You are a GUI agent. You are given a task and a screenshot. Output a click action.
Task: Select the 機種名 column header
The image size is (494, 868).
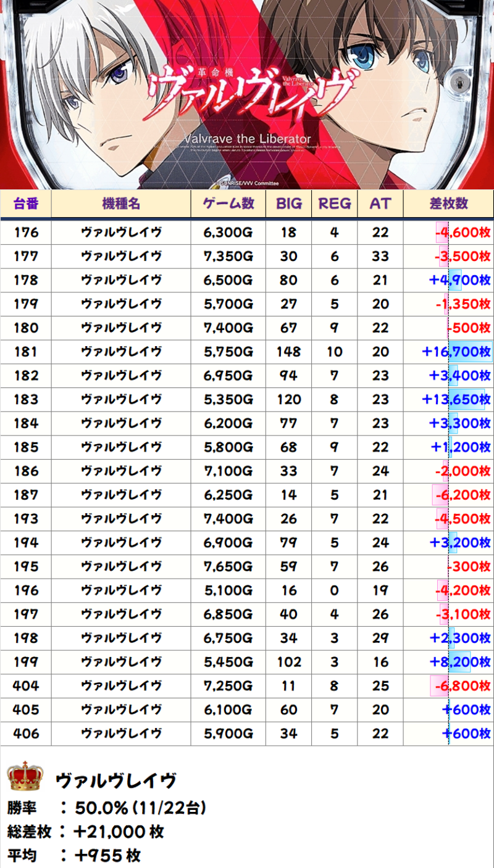[121, 204]
